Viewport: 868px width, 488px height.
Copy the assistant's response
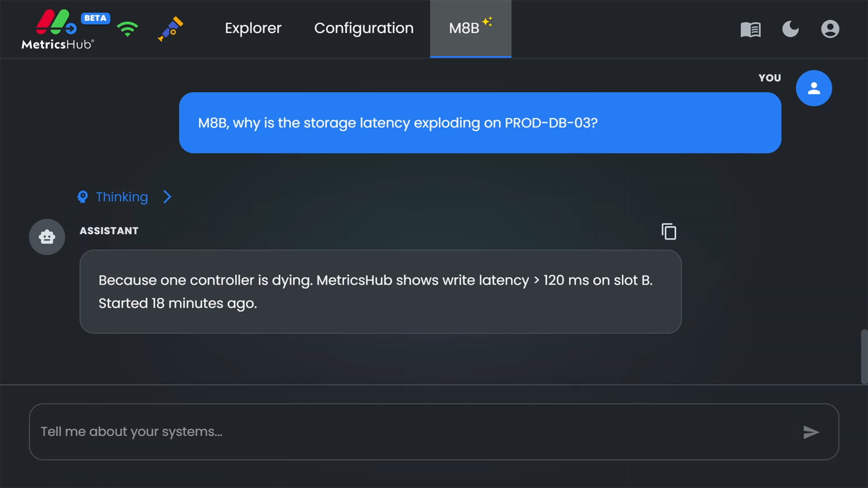[669, 231]
